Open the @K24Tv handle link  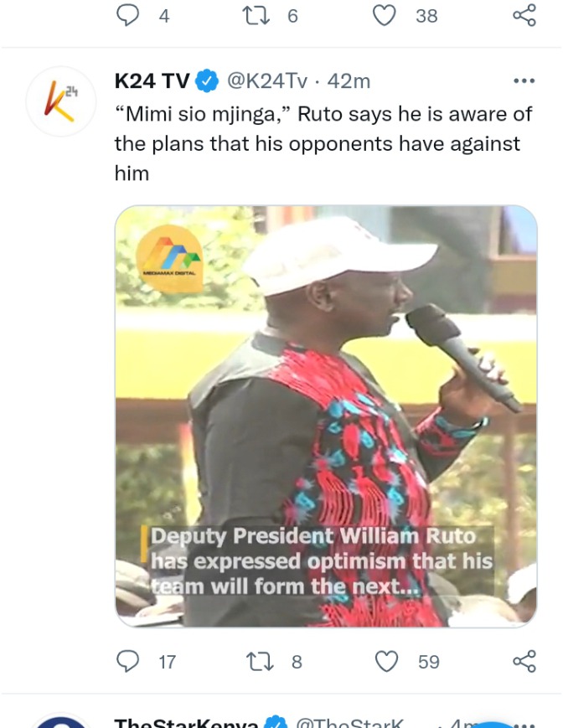pyautogui.click(x=267, y=80)
